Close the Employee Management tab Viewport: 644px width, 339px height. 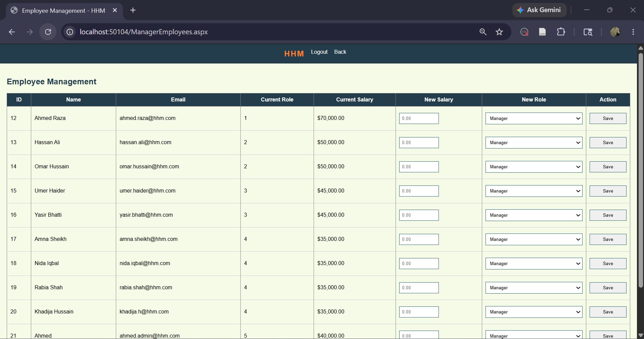coord(115,10)
